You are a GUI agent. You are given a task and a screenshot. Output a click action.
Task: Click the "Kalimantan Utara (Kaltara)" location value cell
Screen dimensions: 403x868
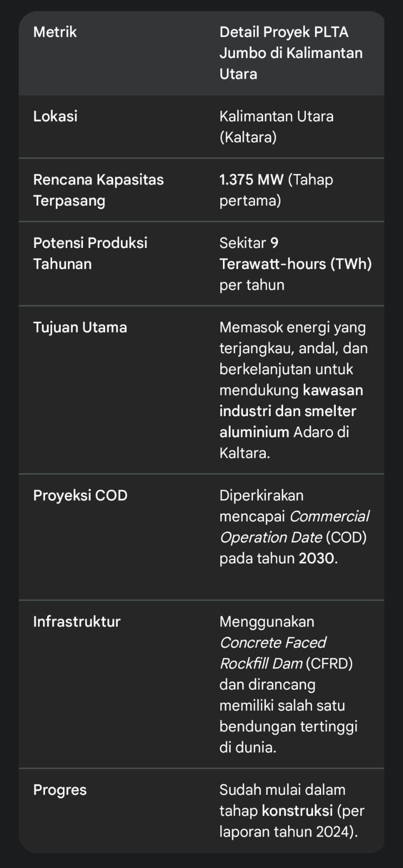pos(276,126)
